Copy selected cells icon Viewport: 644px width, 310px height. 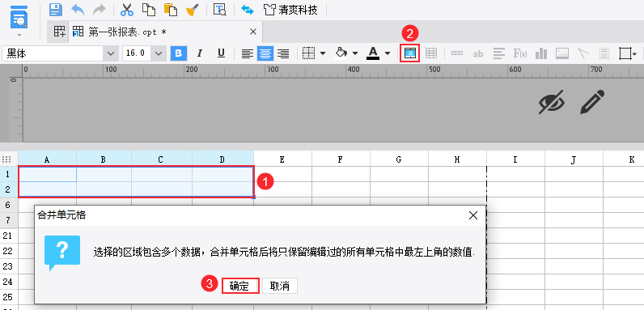149,10
